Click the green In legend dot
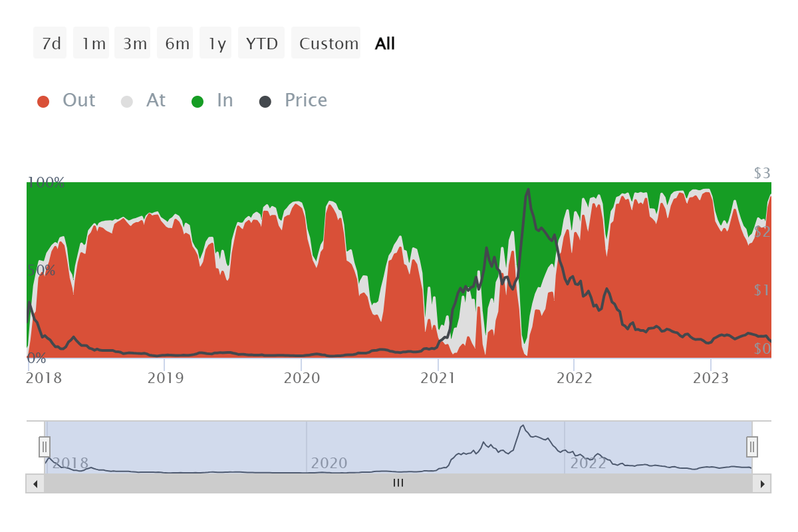Image resolution: width=798 pixels, height=532 pixels. pos(198,100)
